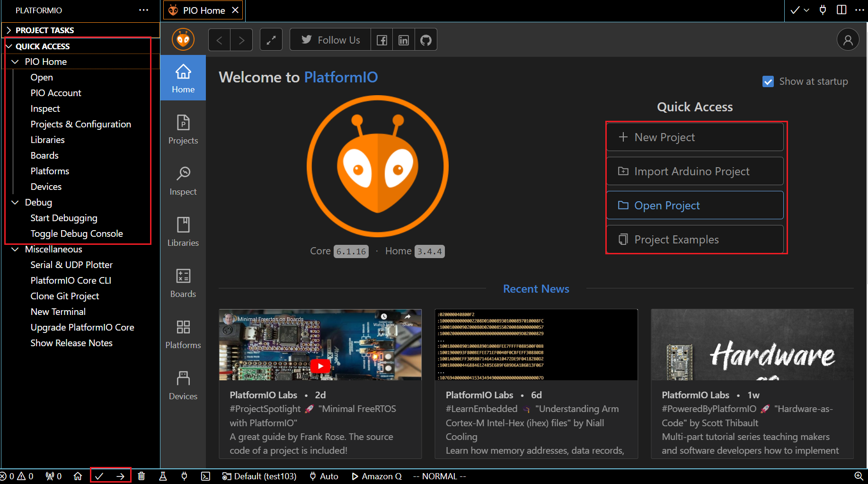Open the Platforms section icon

pyautogui.click(x=183, y=334)
